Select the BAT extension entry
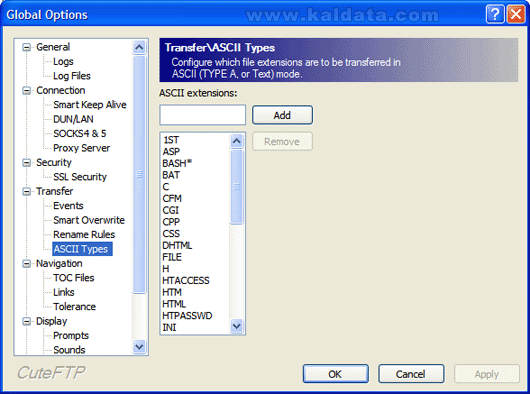 [171, 175]
